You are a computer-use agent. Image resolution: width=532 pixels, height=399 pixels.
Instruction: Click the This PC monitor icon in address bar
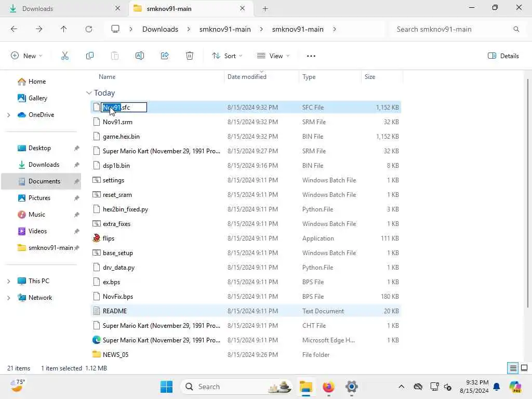tap(115, 29)
